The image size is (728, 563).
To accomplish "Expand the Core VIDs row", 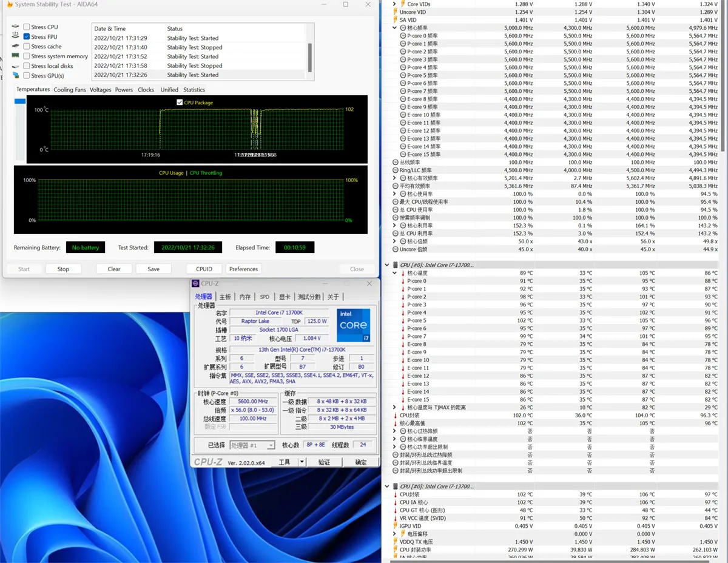I will pyautogui.click(x=395, y=4).
